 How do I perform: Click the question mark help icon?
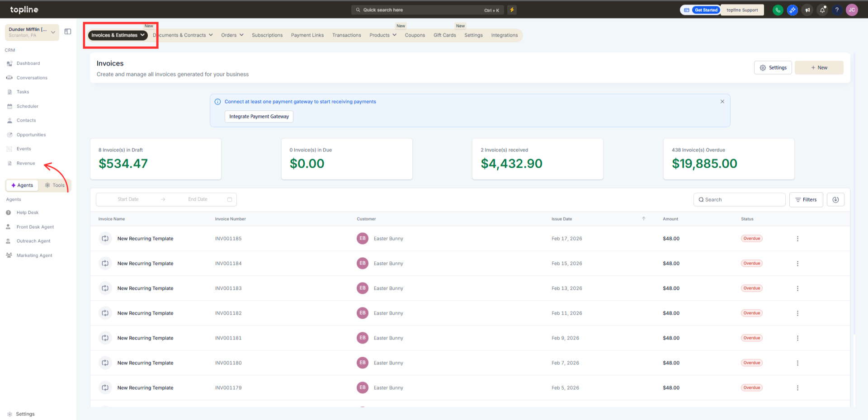pyautogui.click(x=837, y=10)
